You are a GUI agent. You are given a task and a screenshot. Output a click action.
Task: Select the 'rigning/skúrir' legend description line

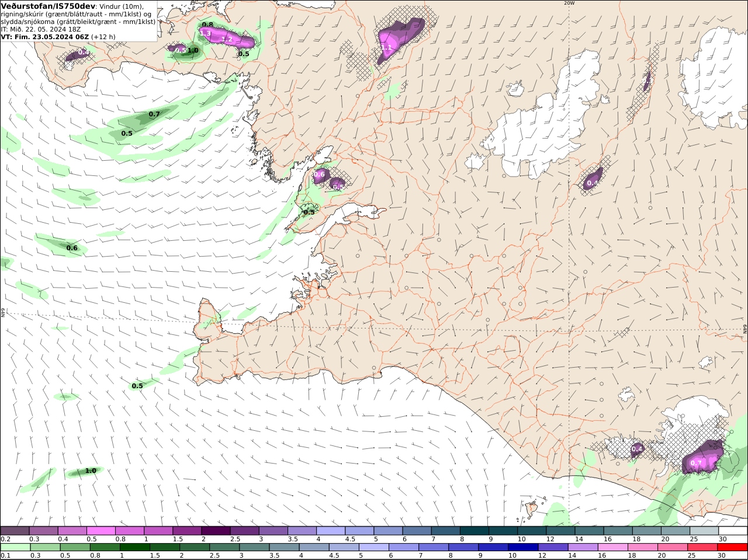(x=75, y=14)
